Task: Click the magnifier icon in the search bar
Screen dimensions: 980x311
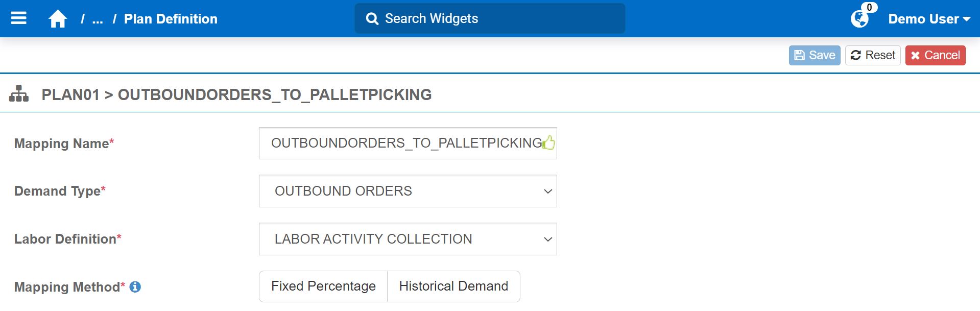Action: tap(372, 19)
